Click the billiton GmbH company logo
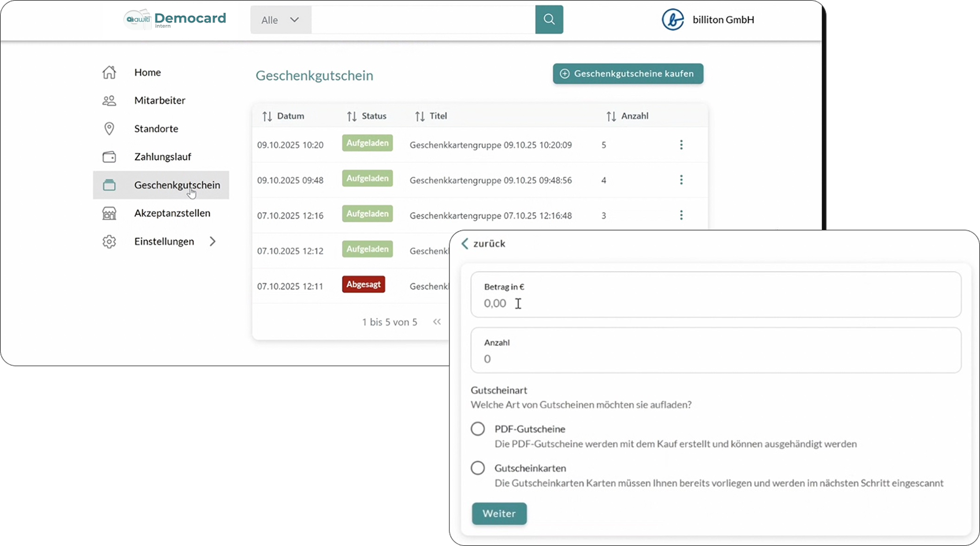 [672, 20]
